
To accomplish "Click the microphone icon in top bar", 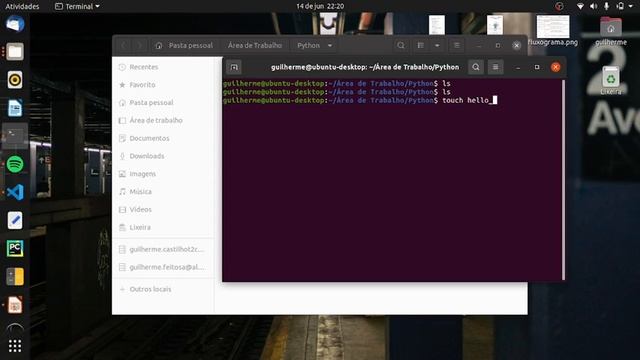I will 607,6.
